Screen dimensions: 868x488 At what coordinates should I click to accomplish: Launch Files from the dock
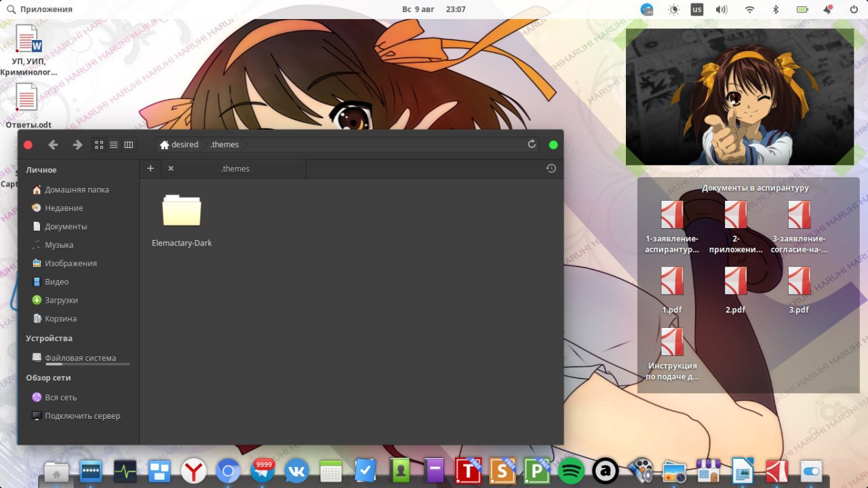56,471
